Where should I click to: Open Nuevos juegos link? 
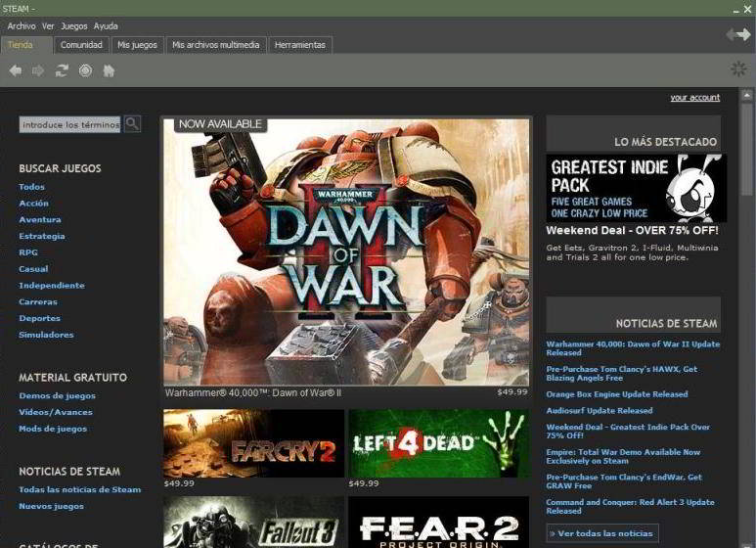coord(51,506)
